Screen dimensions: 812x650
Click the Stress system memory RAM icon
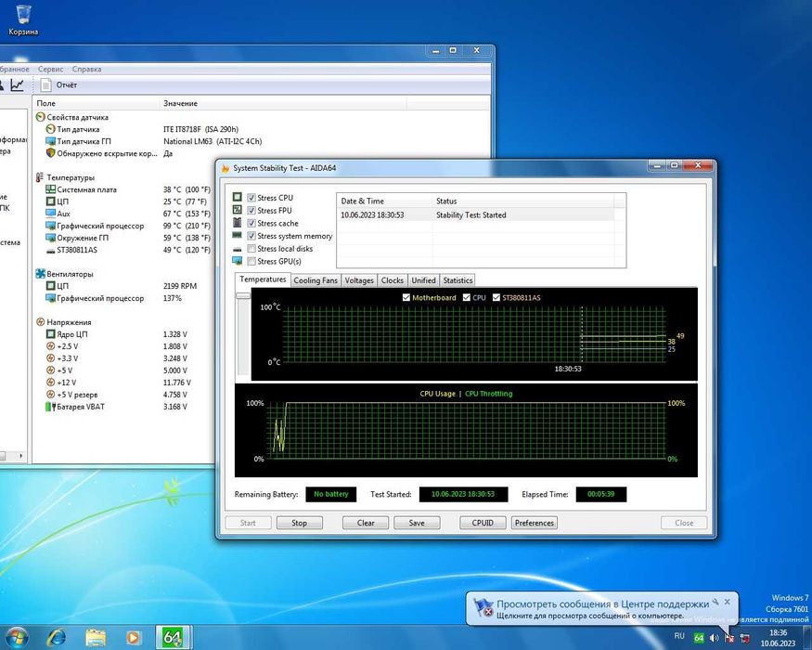tap(238, 235)
